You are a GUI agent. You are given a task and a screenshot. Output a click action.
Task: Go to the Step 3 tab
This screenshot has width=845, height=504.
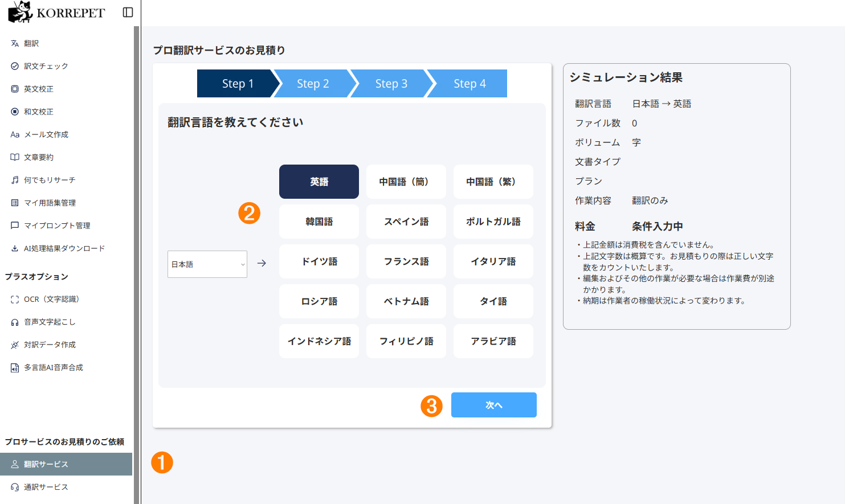tap(391, 84)
